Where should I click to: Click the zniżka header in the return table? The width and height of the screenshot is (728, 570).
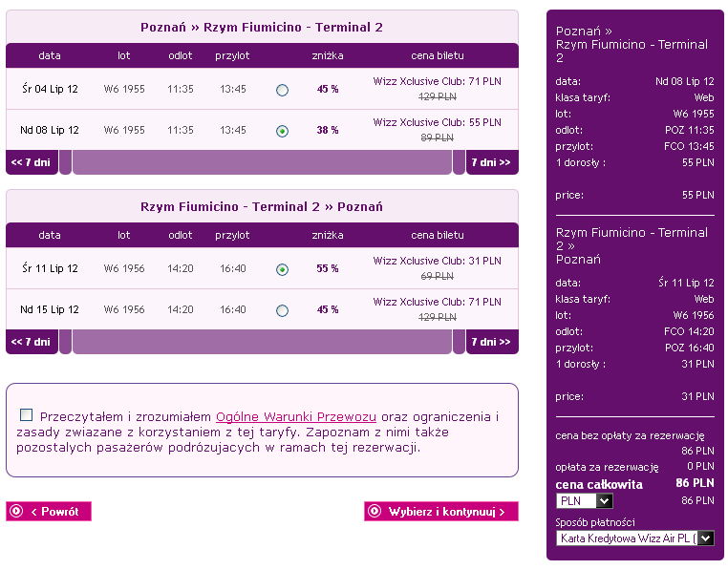[328, 235]
